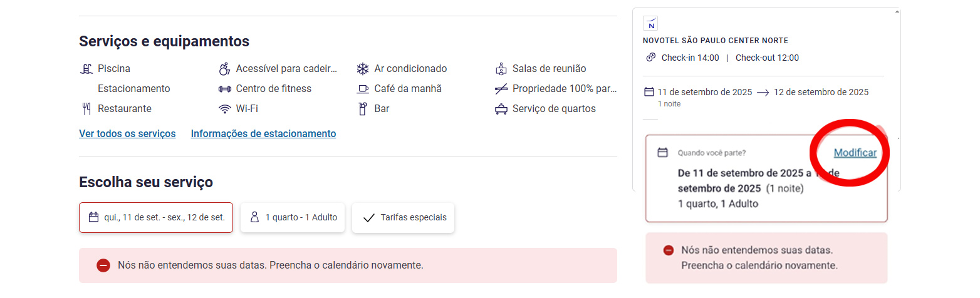The image size is (980, 298).
Task: Click the wheelchair accessibility icon
Action: point(224,69)
